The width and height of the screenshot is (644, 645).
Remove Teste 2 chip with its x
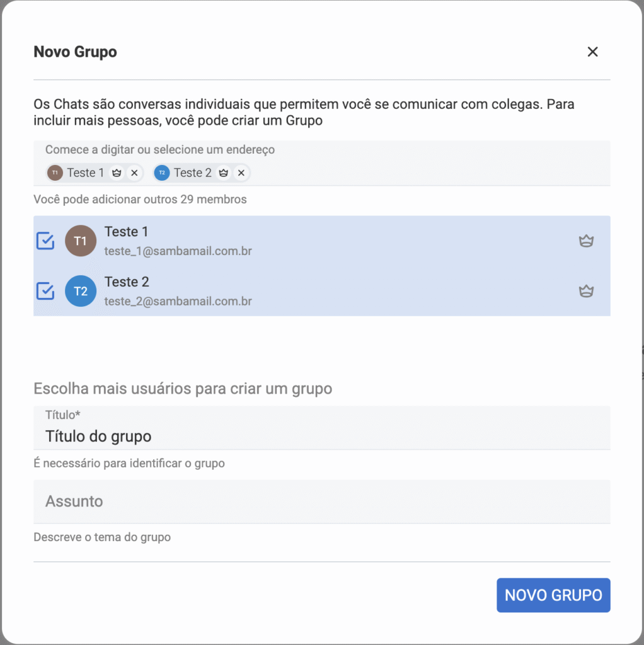pos(241,173)
